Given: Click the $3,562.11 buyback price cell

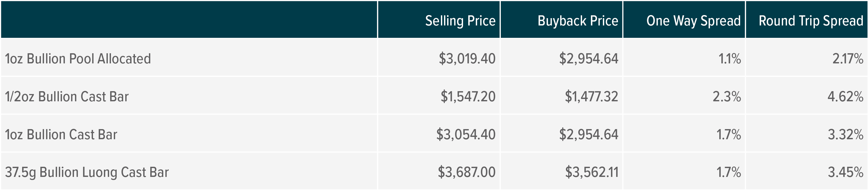Looking at the screenshot, I should [591, 172].
